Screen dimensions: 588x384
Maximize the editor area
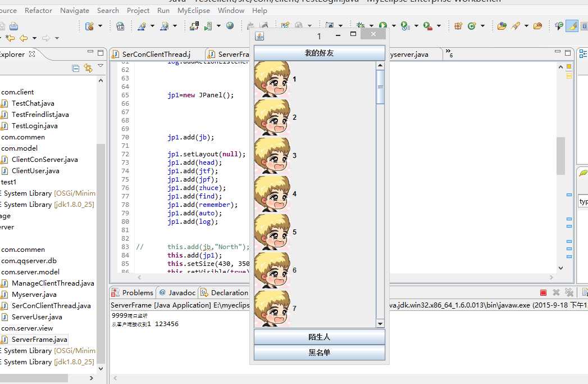pyautogui.click(x=568, y=53)
